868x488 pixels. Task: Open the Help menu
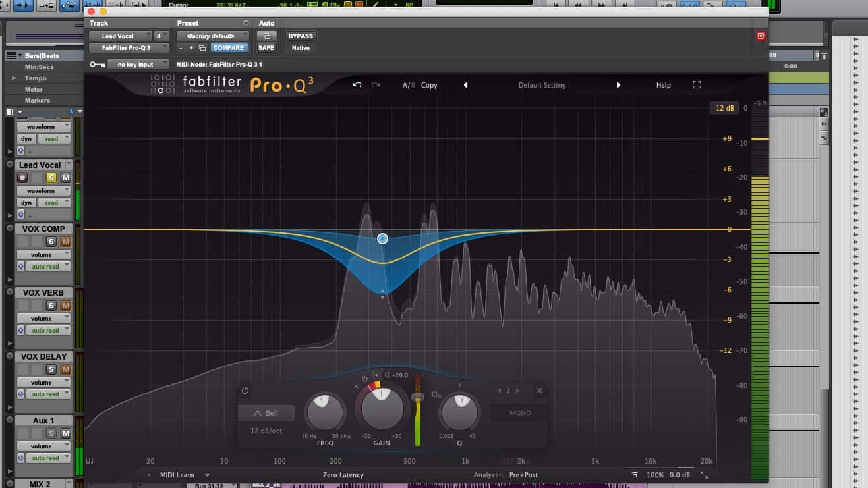pos(663,85)
